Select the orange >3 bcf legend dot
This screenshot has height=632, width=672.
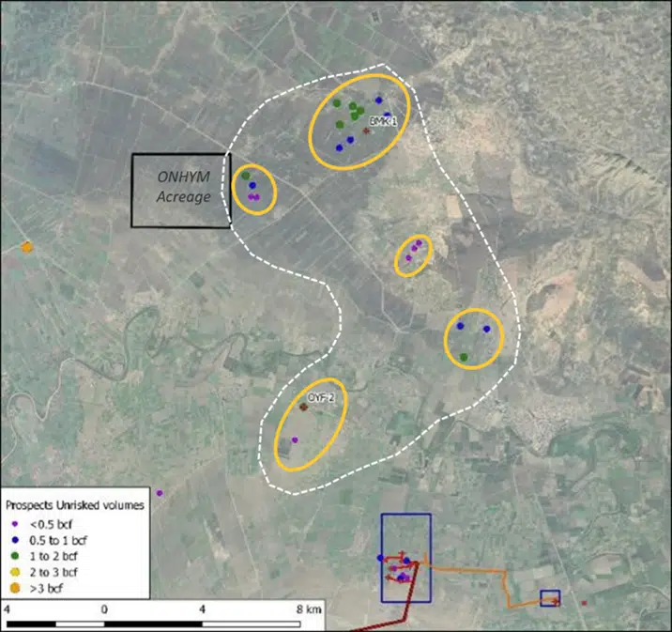16,588
